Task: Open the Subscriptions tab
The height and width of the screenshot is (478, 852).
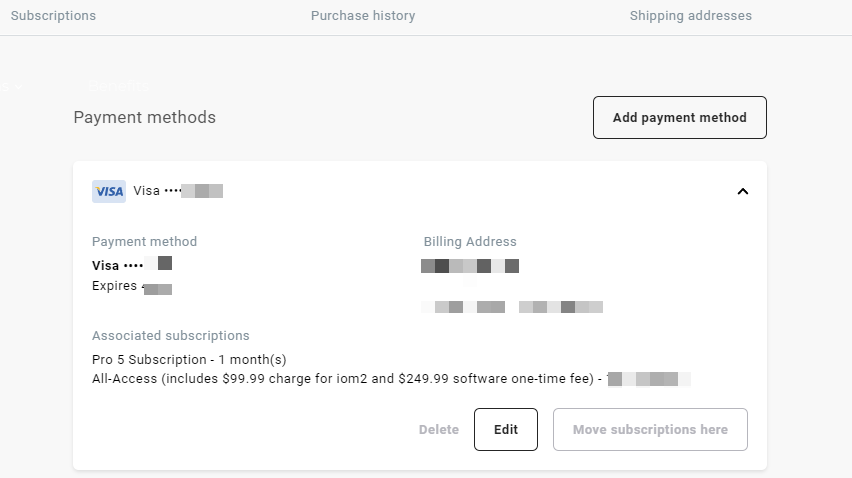Action: tap(53, 16)
